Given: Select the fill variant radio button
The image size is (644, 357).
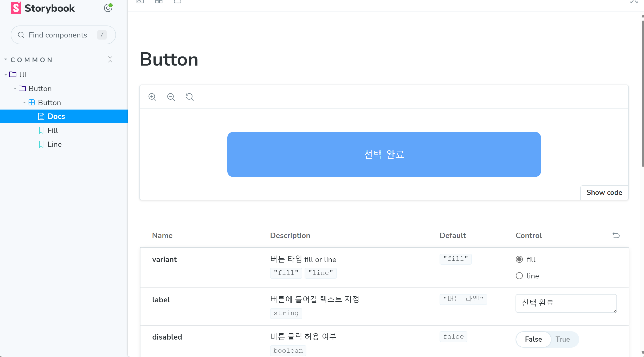Looking at the screenshot, I should (519, 259).
